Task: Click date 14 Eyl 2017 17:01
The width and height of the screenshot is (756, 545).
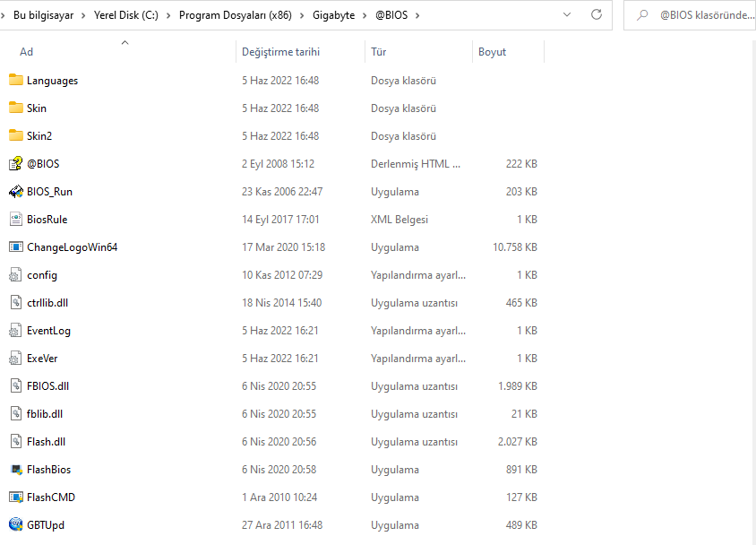Action: (280, 219)
